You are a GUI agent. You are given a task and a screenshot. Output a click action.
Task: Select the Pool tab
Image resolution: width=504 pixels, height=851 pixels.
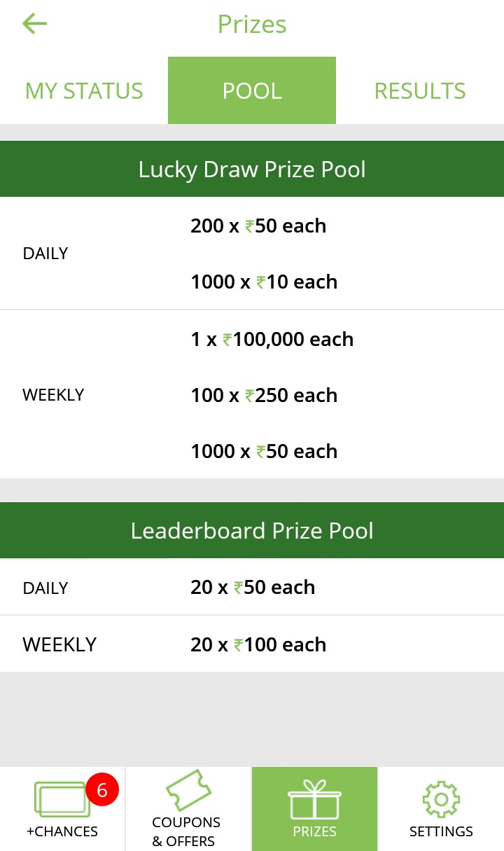(252, 91)
